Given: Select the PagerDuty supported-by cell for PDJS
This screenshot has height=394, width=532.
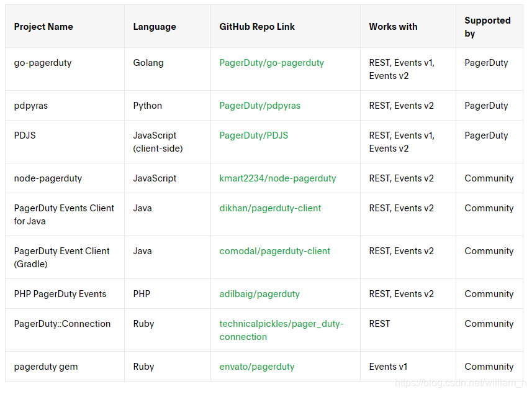Looking at the screenshot, I should (490, 142).
